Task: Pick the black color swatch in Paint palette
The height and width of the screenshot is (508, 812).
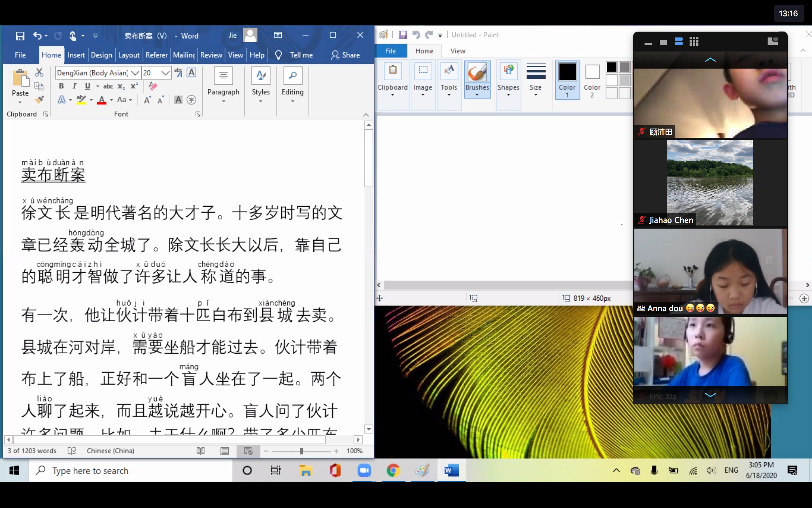Action: click(611, 67)
